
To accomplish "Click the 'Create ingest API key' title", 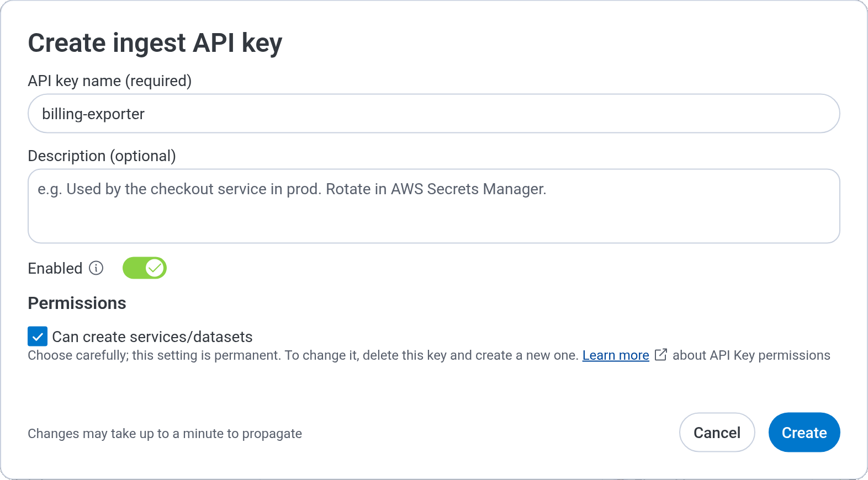I will (x=155, y=44).
